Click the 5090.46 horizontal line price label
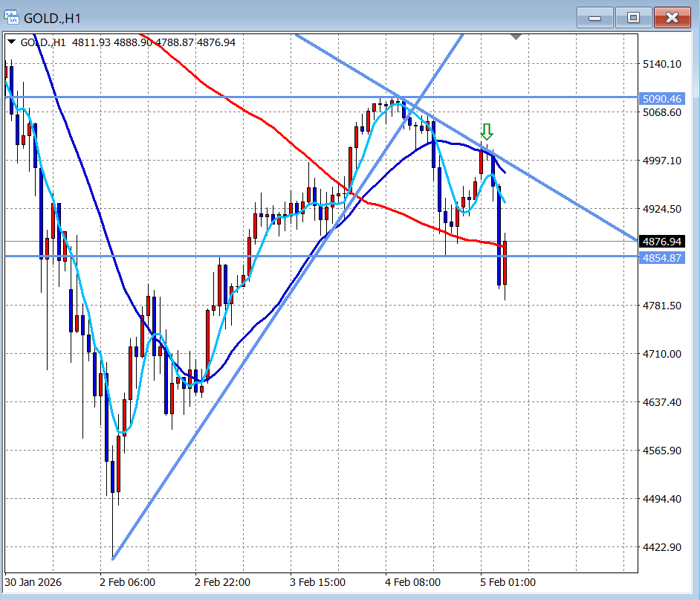Screen dimensions: 700x600 tap(661, 99)
